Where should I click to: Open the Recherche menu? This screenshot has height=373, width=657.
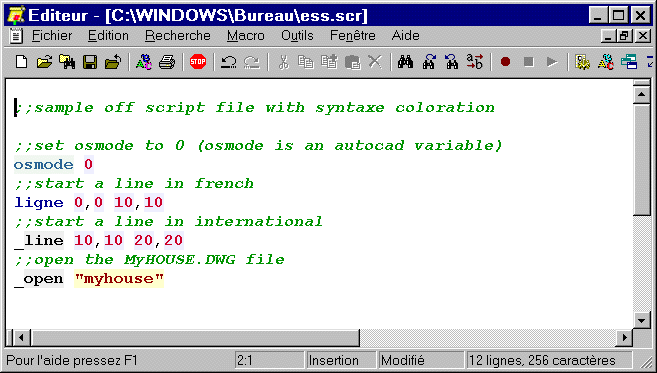[178, 36]
